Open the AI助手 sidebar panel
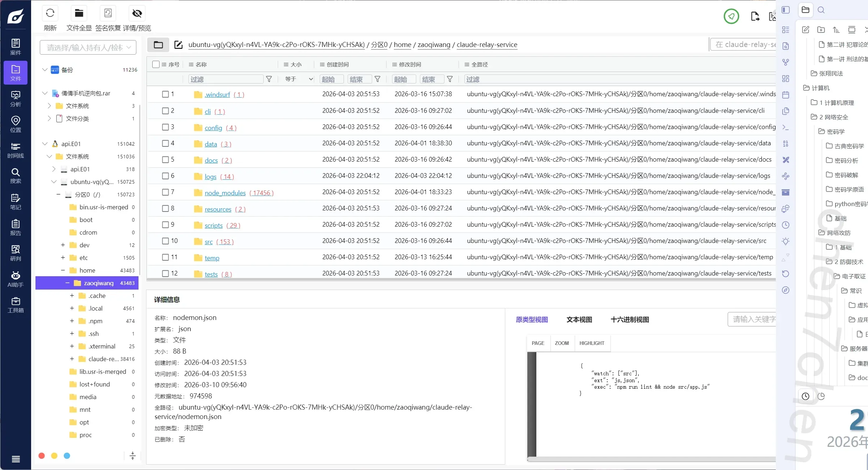The image size is (868, 470). [x=15, y=279]
